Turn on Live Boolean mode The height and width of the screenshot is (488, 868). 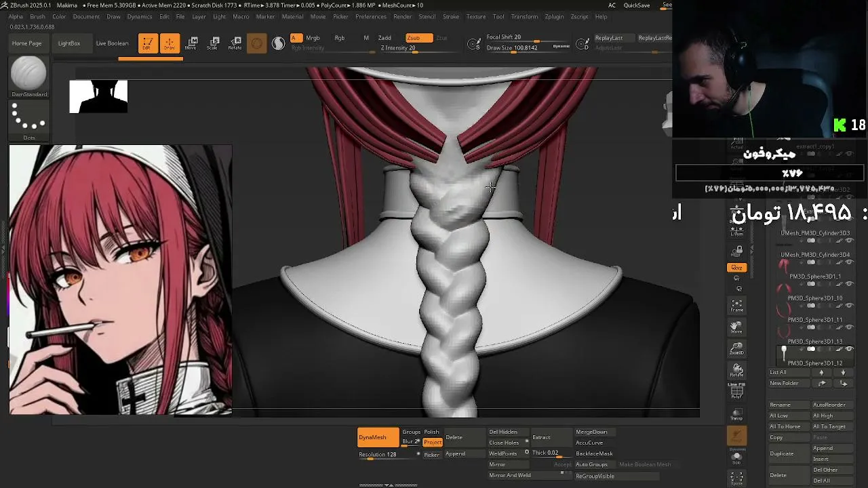(112, 43)
